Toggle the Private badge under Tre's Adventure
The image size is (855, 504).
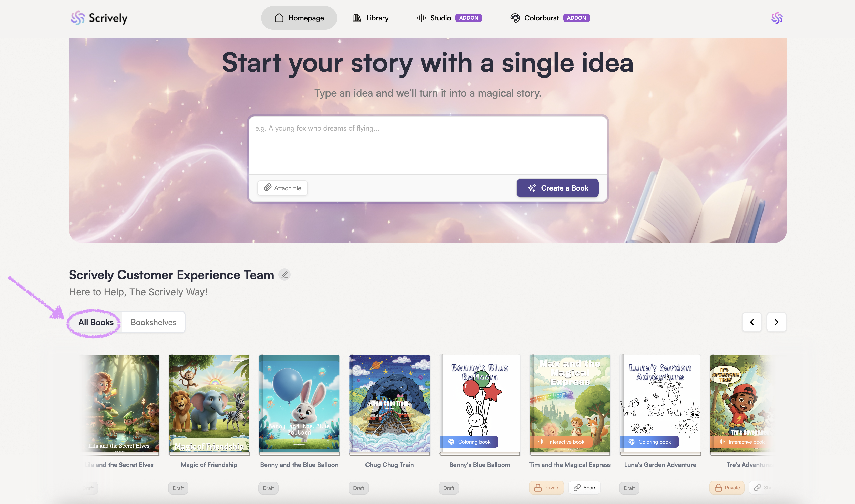click(x=727, y=488)
